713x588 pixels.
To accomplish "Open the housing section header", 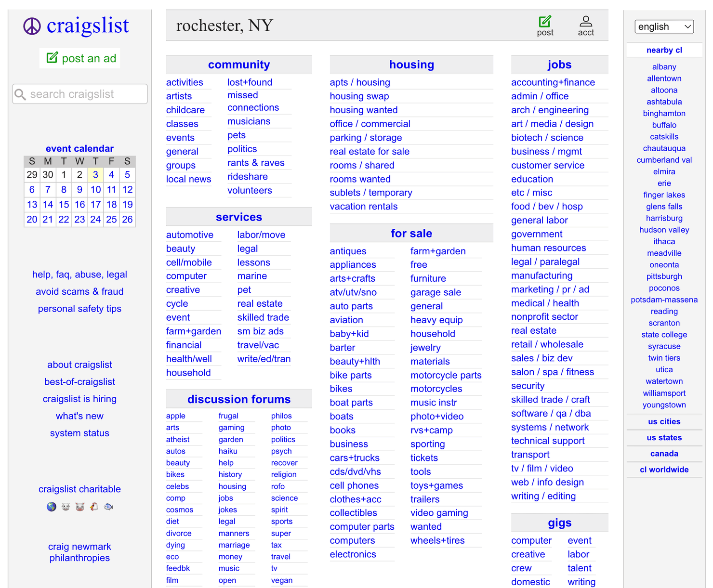I will [x=411, y=65].
